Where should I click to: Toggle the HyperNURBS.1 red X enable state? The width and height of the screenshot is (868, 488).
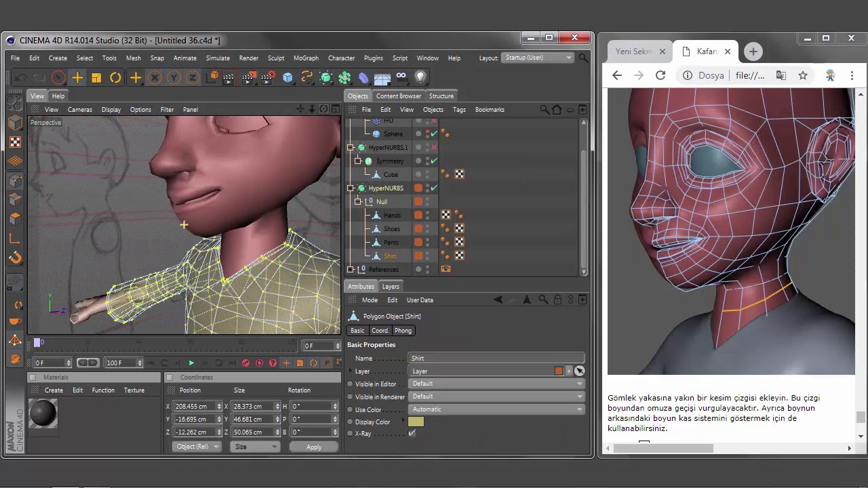(434, 147)
